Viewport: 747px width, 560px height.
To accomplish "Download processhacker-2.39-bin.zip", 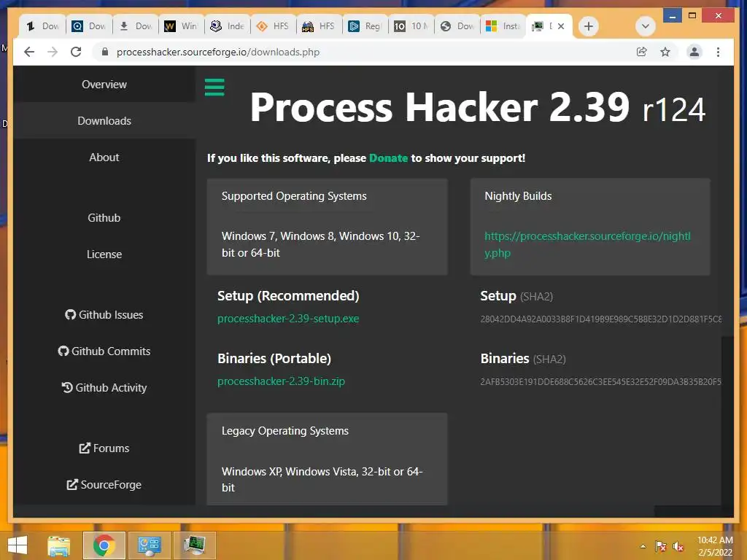I will coord(281,381).
